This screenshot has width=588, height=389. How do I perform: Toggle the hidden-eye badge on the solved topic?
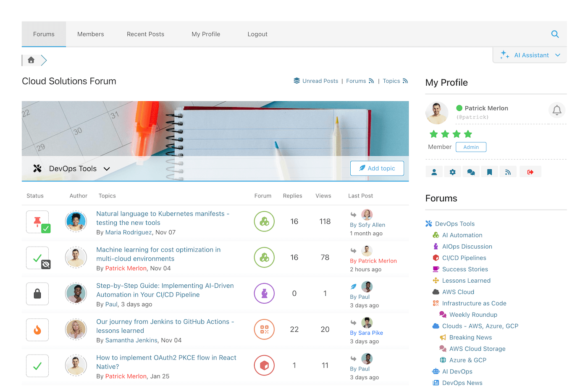[45, 265]
